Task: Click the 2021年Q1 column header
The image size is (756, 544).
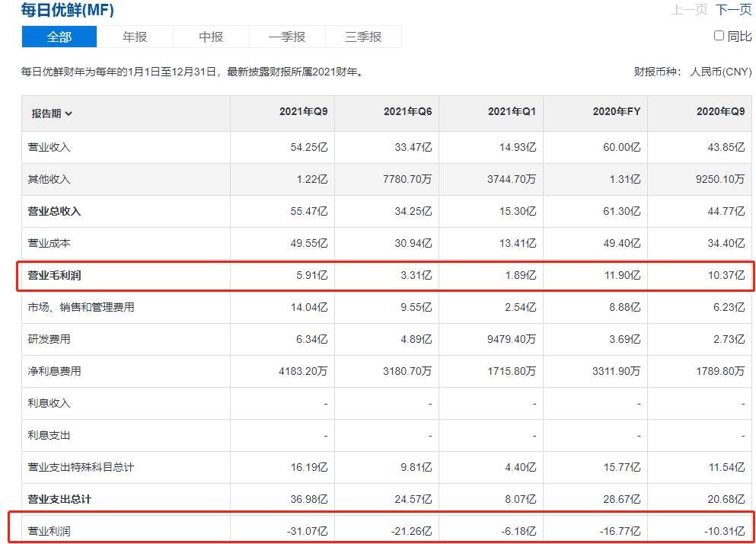Action: point(512,111)
